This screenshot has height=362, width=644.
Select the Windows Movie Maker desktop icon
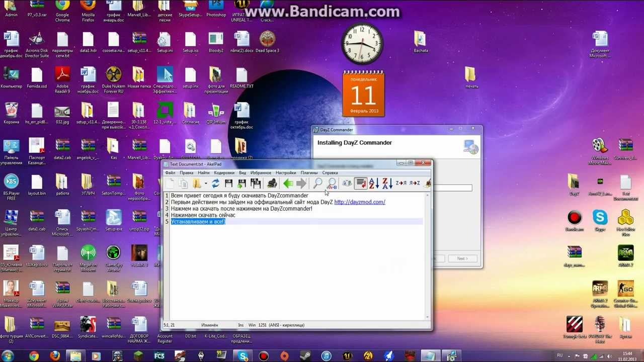(600, 152)
